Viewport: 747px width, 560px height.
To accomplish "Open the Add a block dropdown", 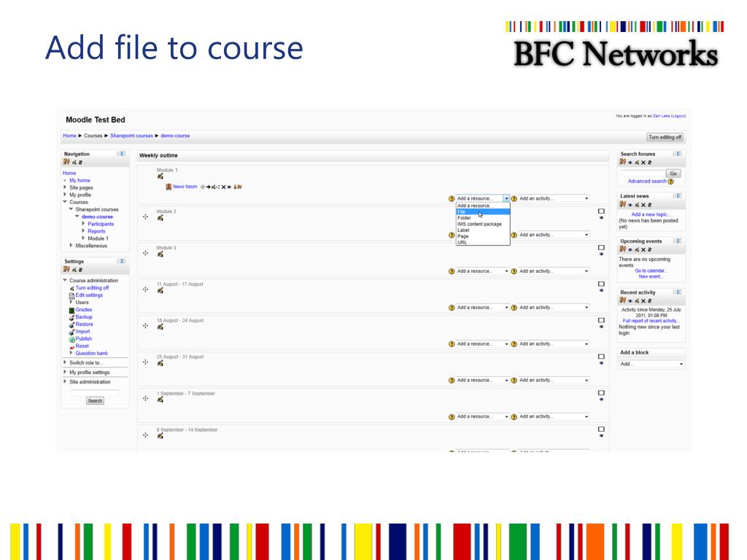I will point(651,365).
